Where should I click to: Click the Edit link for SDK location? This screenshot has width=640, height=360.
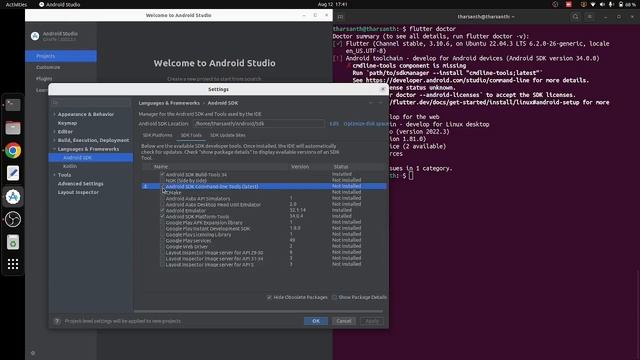pyautogui.click(x=334, y=124)
